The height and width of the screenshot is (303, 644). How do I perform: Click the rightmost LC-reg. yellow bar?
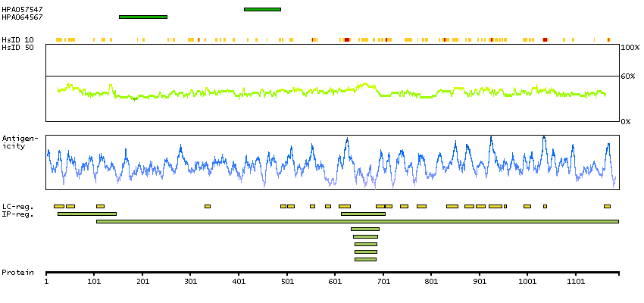(607, 206)
